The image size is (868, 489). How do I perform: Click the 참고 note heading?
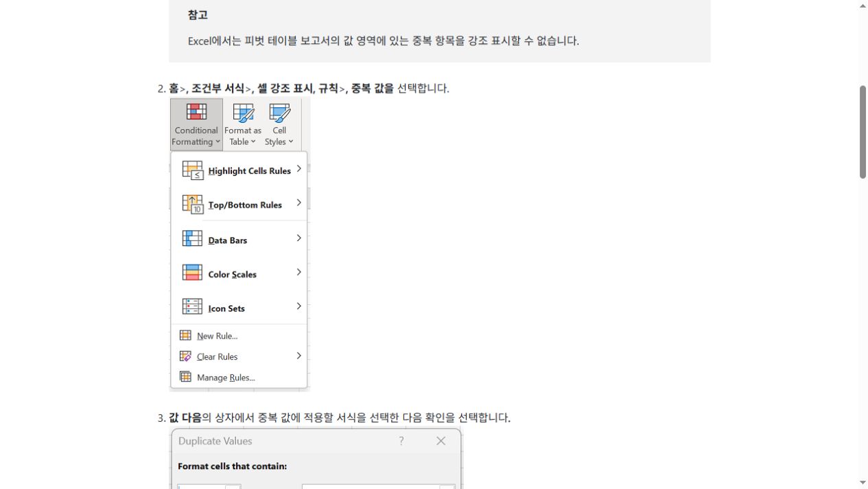[198, 14]
